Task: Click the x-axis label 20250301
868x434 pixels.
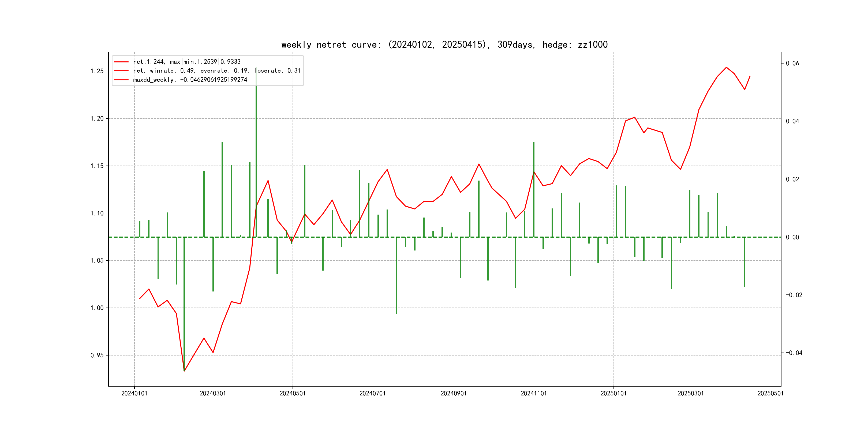Action: tap(690, 393)
